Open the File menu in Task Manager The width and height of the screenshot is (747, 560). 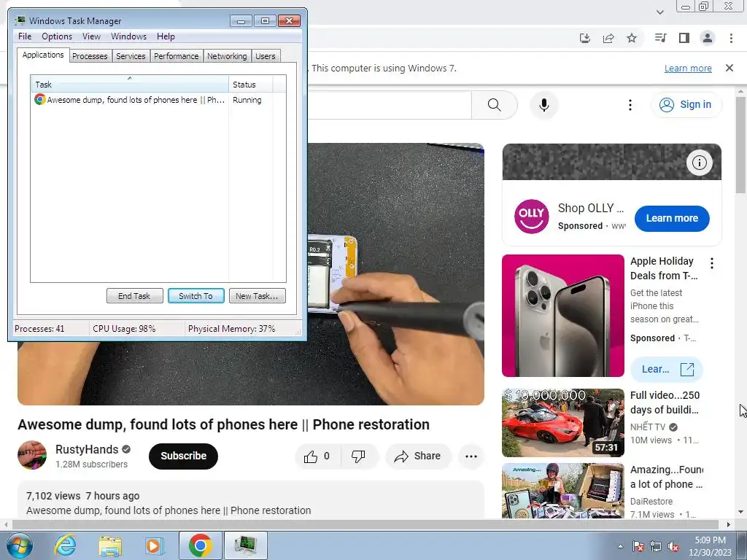click(x=25, y=36)
